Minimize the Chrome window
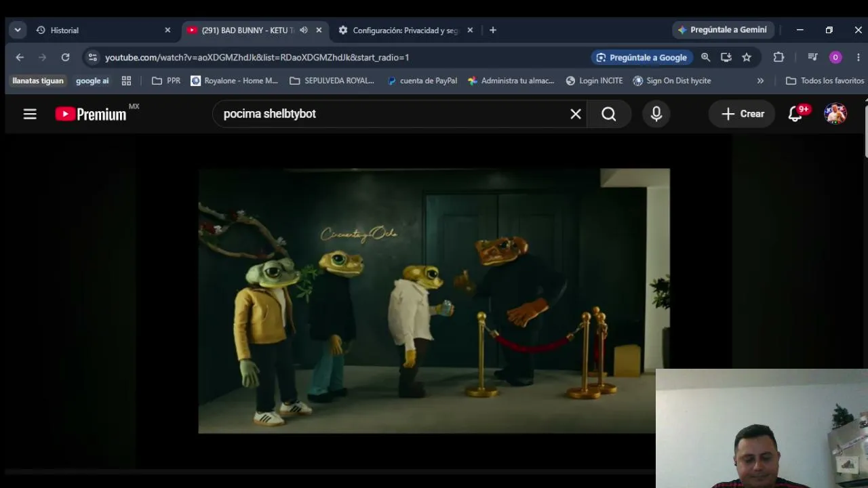868x488 pixels. 800,30
